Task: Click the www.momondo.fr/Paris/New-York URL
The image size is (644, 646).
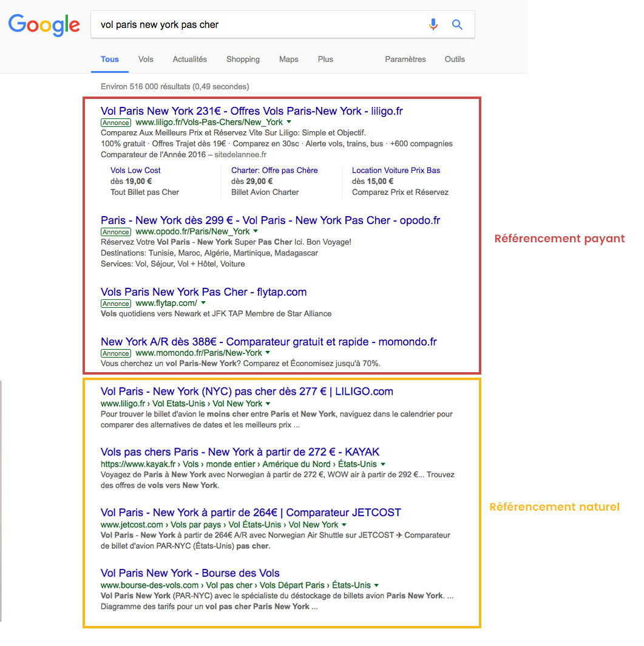Action: point(198,353)
